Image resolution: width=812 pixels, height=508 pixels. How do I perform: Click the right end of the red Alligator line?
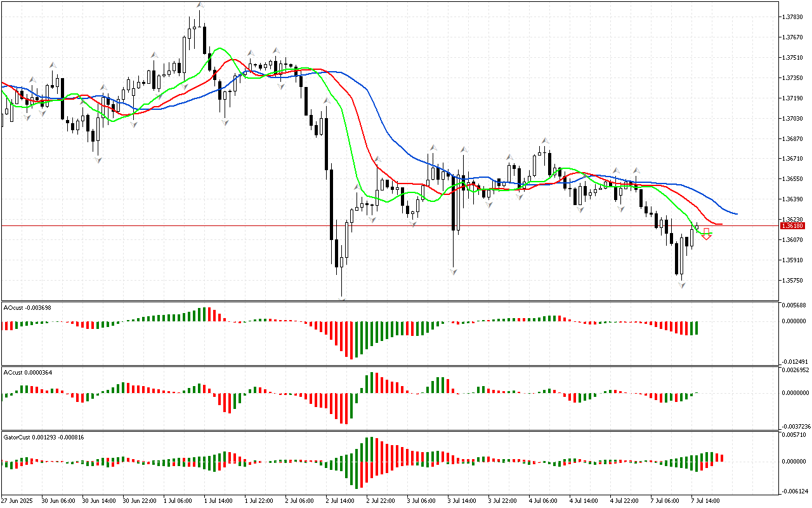[721, 224]
